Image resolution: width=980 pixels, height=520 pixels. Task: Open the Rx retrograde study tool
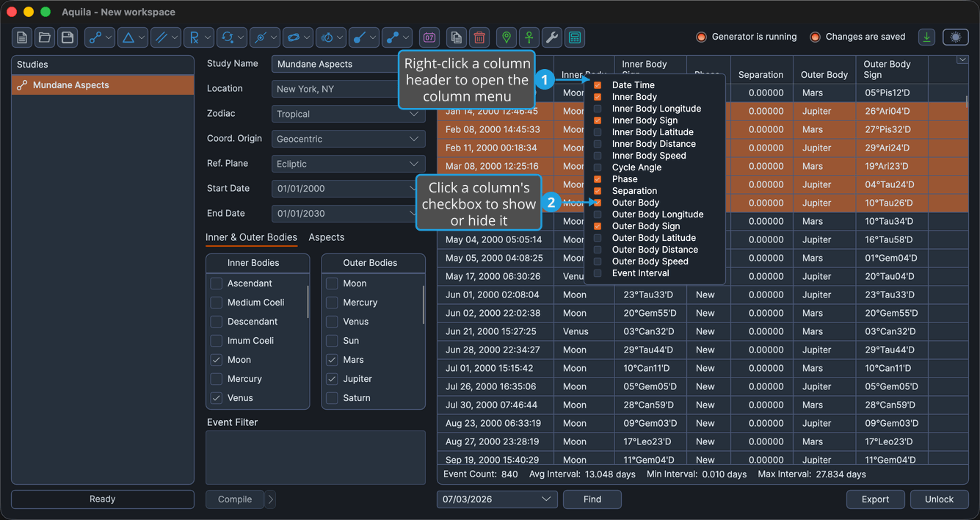coord(199,37)
